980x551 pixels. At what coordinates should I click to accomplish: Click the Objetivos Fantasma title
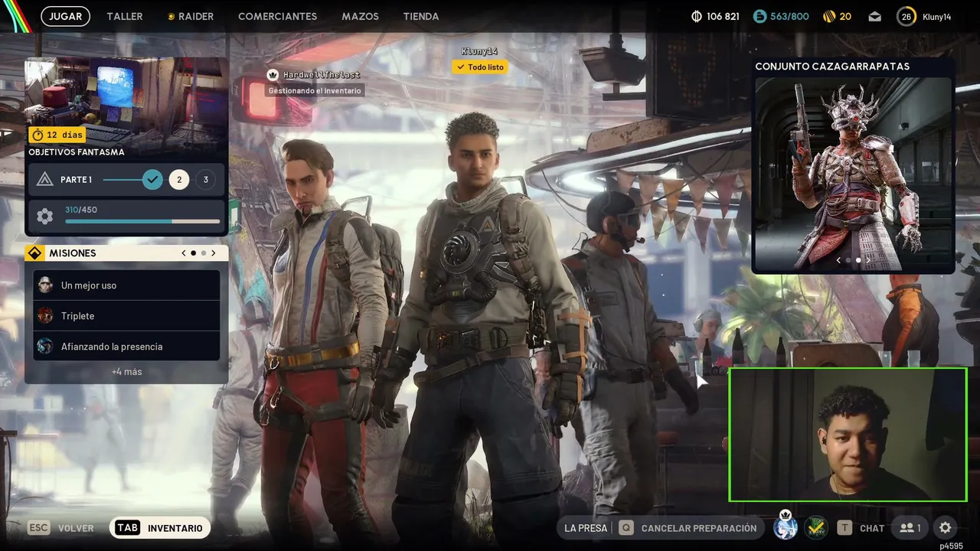[77, 152]
